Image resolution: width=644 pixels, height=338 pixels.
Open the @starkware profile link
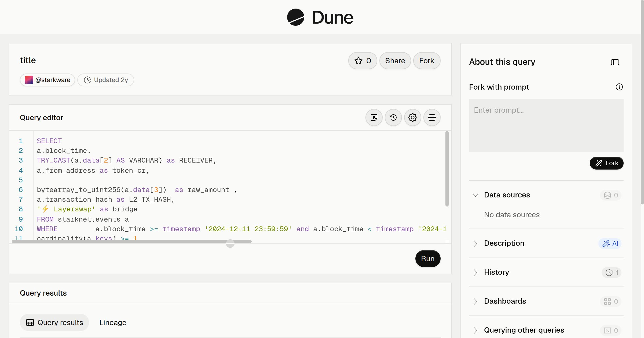click(x=47, y=80)
